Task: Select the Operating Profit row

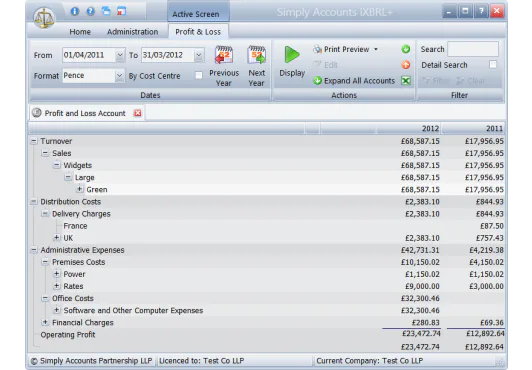Action: click(267, 335)
